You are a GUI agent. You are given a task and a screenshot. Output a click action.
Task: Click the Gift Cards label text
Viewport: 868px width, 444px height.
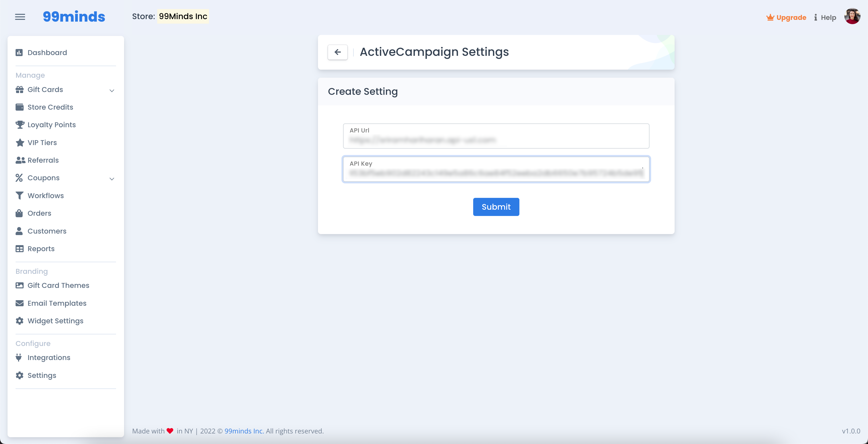45,90
